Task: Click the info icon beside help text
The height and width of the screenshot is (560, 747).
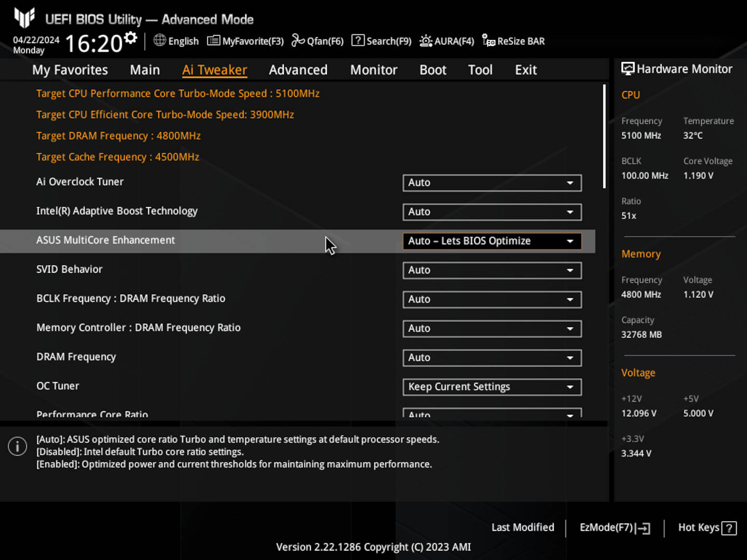Action: [18, 446]
